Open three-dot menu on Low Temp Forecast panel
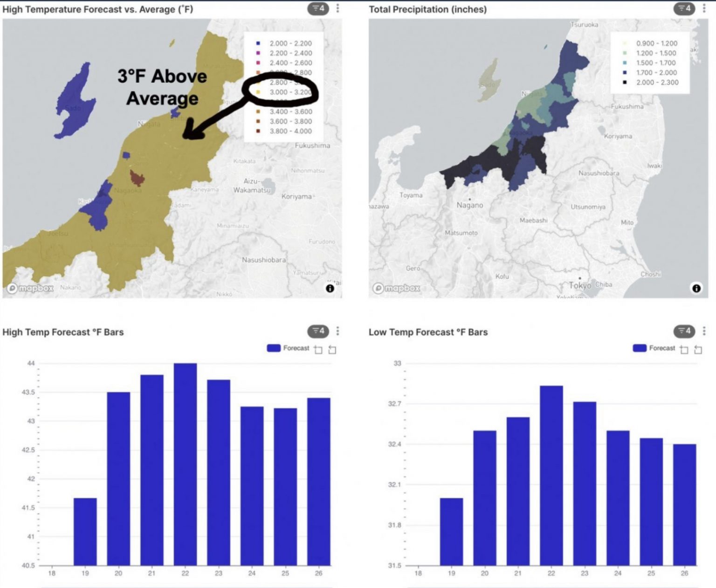This screenshot has width=716, height=588. point(704,331)
